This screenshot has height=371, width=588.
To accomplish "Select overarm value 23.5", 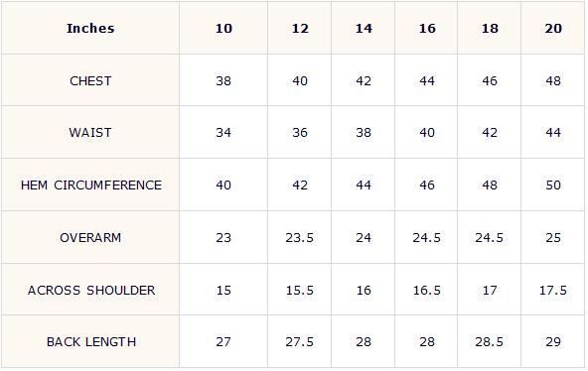I will click(299, 238).
